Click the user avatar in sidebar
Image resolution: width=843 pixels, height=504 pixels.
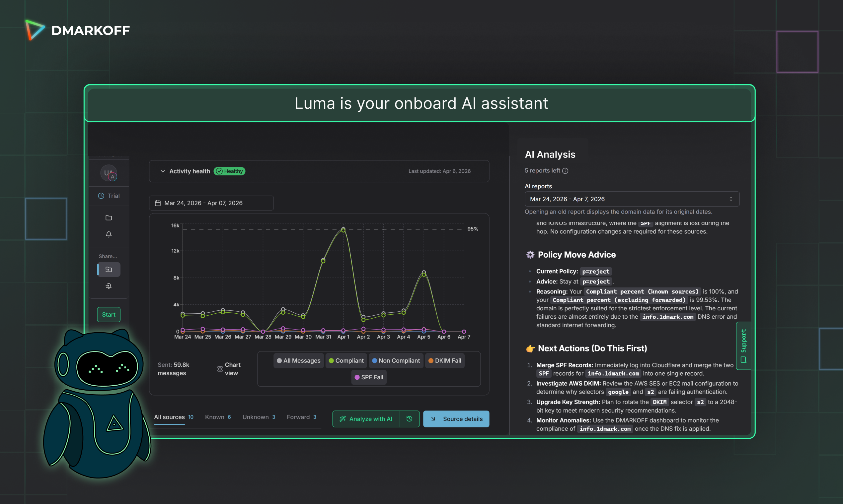109,173
